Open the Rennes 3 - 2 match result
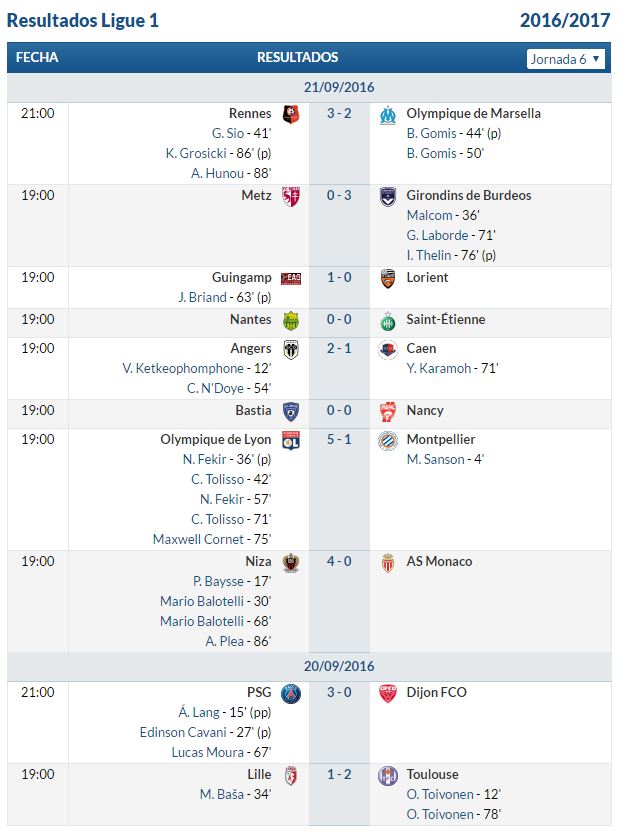The width and height of the screenshot is (624, 835). [x=339, y=113]
